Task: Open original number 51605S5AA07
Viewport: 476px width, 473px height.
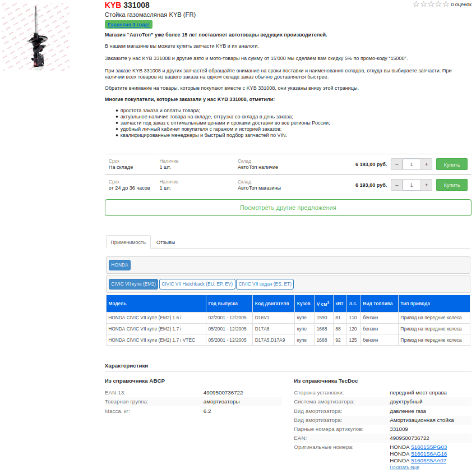Action: pyautogui.click(x=428, y=461)
